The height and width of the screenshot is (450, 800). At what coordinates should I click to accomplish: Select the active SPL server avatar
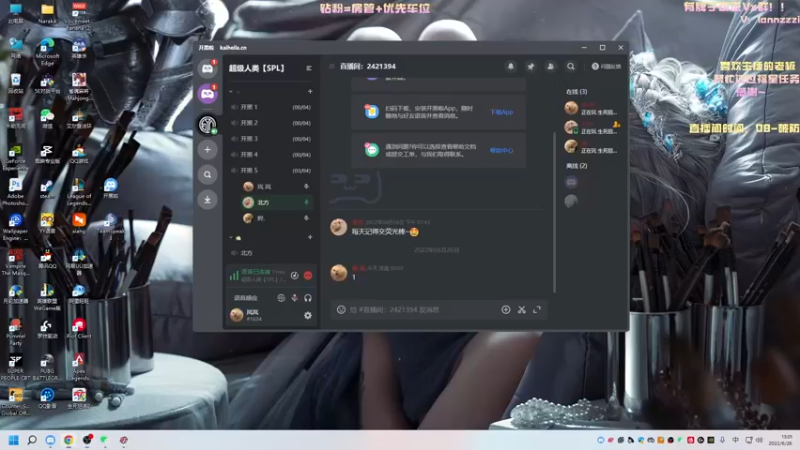(207, 124)
